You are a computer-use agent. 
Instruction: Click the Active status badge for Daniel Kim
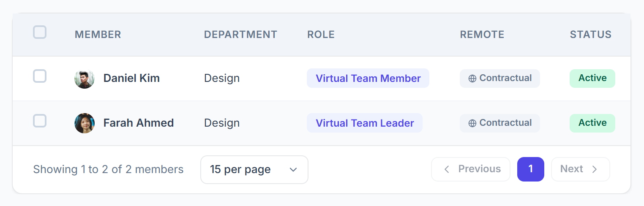592,79
